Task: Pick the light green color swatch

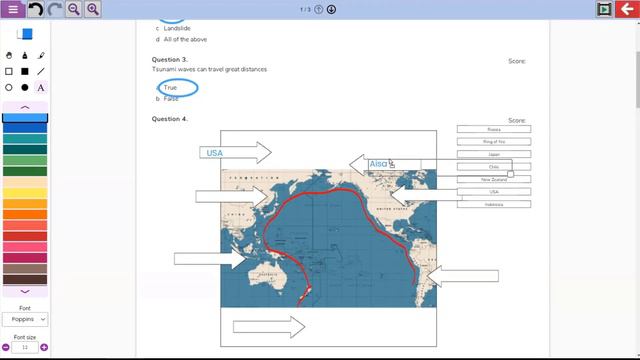Action: (x=25, y=160)
